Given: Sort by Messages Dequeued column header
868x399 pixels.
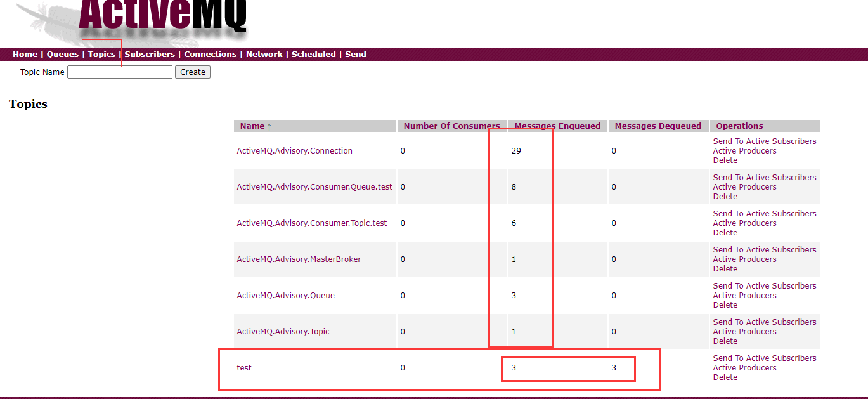Looking at the screenshot, I should tap(658, 126).
